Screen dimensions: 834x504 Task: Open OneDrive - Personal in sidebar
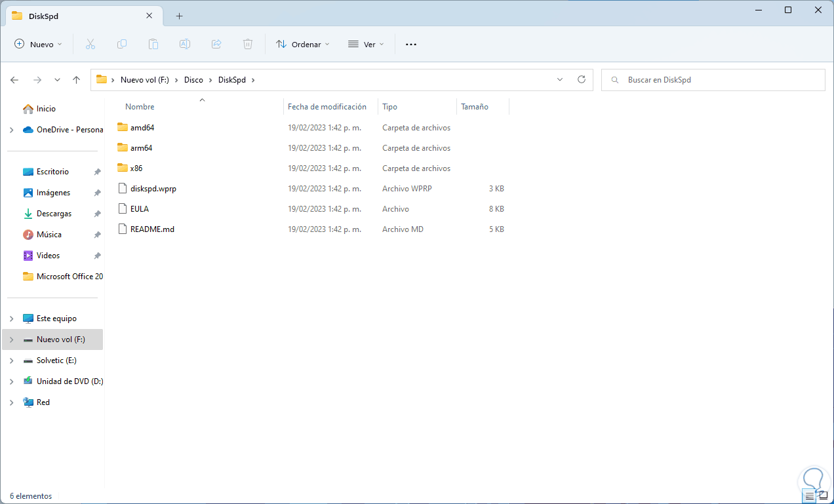(x=69, y=130)
